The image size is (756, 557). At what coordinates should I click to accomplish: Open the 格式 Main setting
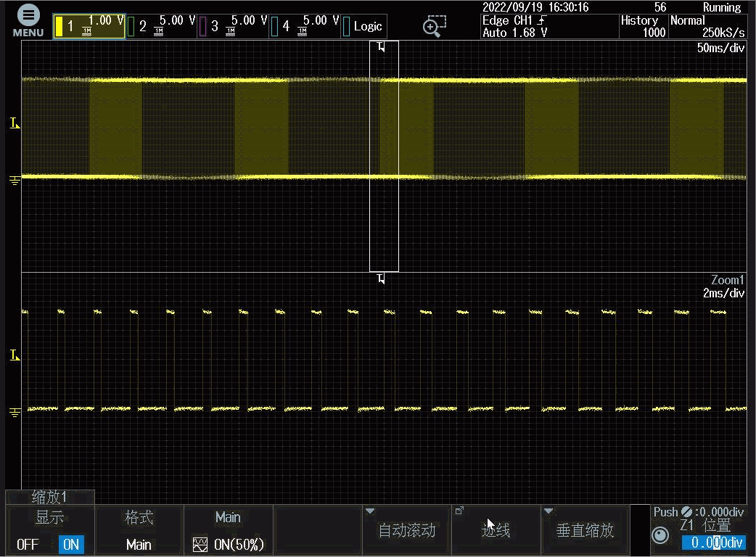(139, 530)
